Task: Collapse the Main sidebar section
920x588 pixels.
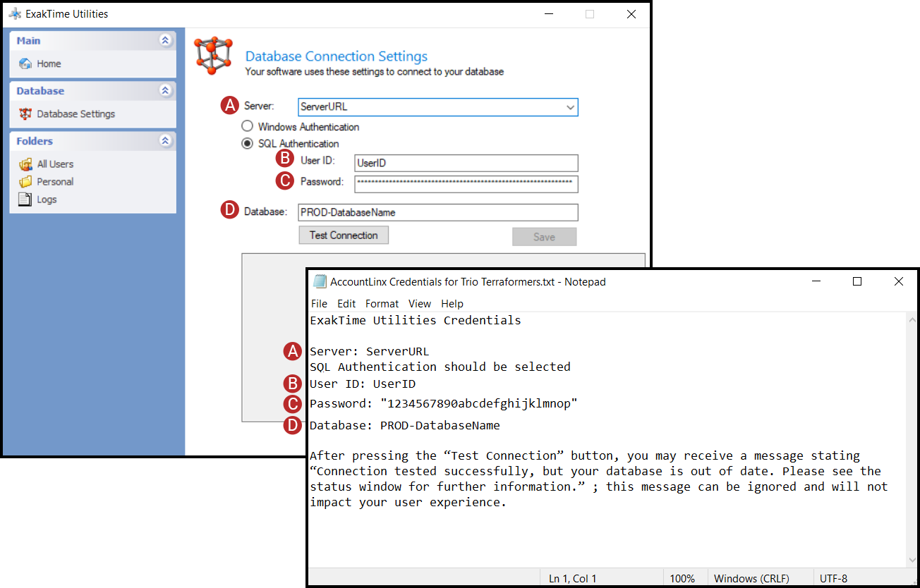Action: point(165,41)
